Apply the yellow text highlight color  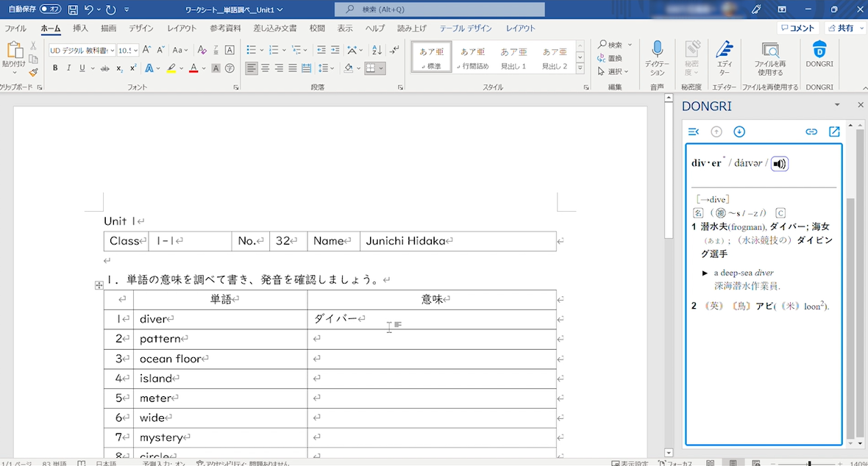(171, 68)
